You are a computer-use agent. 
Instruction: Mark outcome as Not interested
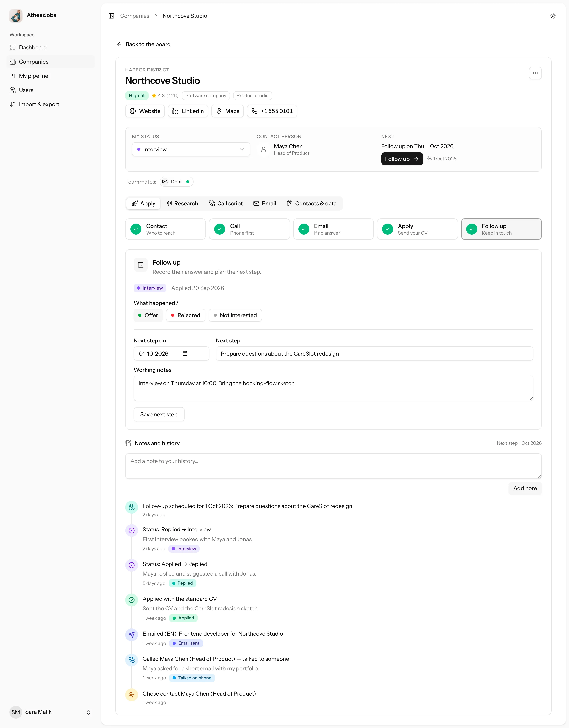point(235,315)
